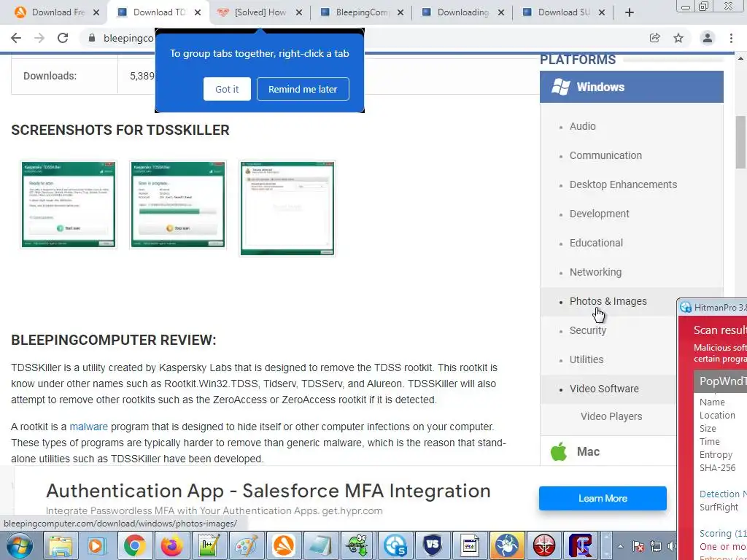Open the red round figure taskbar icon
The width and height of the screenshot is (747, 560).
pyautogui.click(x=543, y=545)
